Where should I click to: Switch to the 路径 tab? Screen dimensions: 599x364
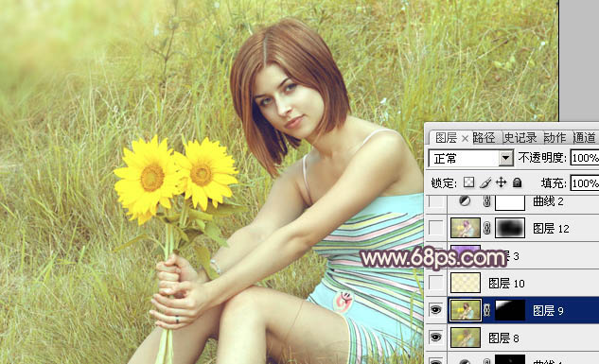coord(484,138)
